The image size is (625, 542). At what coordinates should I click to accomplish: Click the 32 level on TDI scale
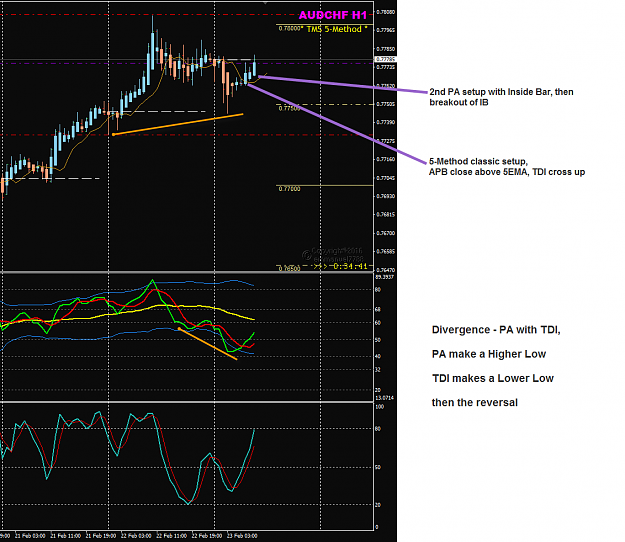tap(378, 370)
